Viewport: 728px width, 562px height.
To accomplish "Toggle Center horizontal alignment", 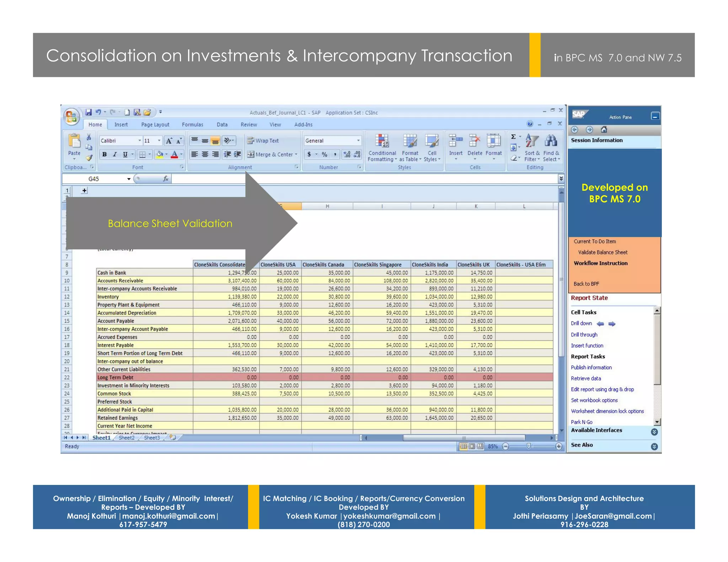I will 205,155.
